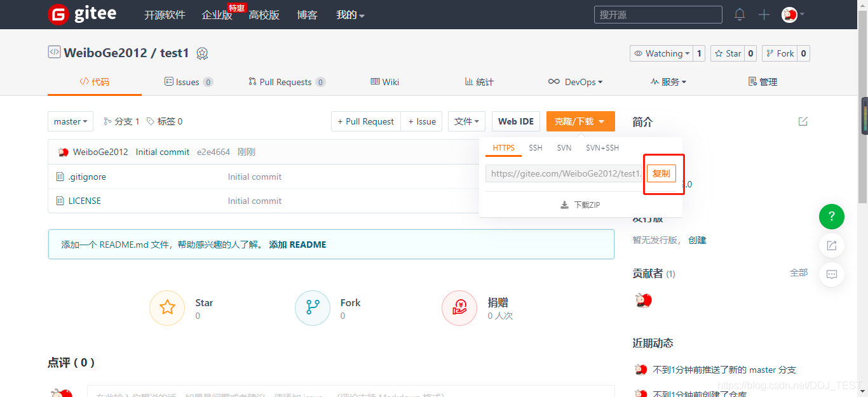Open the floating feedback chat icon

[x=832, y=275]
